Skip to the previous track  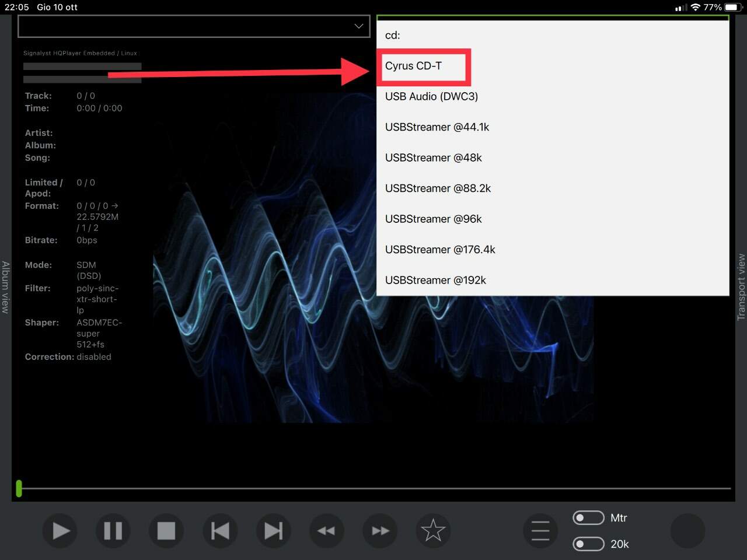point(220,531)
